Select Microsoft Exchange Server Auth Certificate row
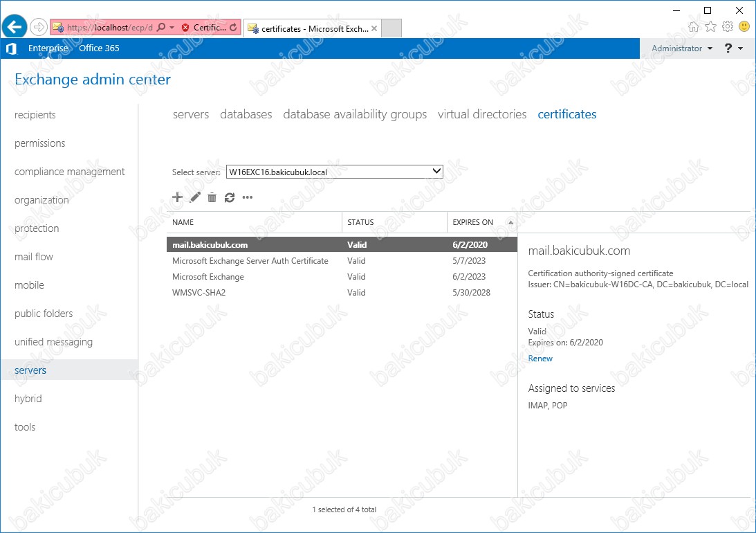This screenshot has height=533, width=756. [x=342, y=260]
